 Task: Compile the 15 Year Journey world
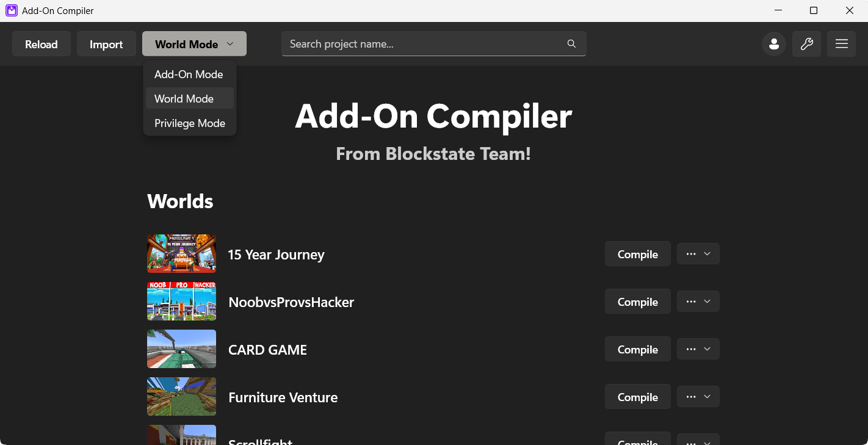(638, 254)
